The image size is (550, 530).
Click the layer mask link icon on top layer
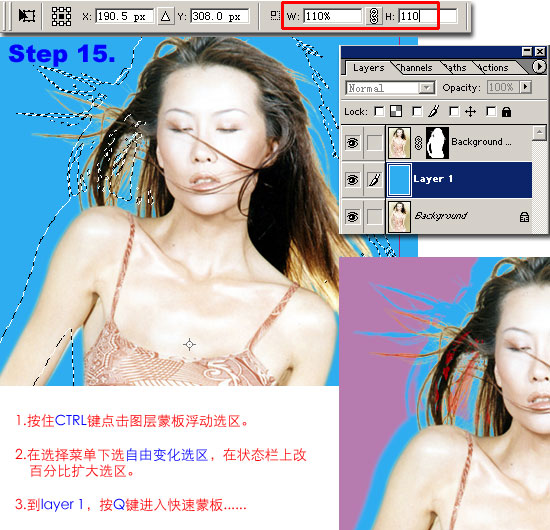(418, 143)
